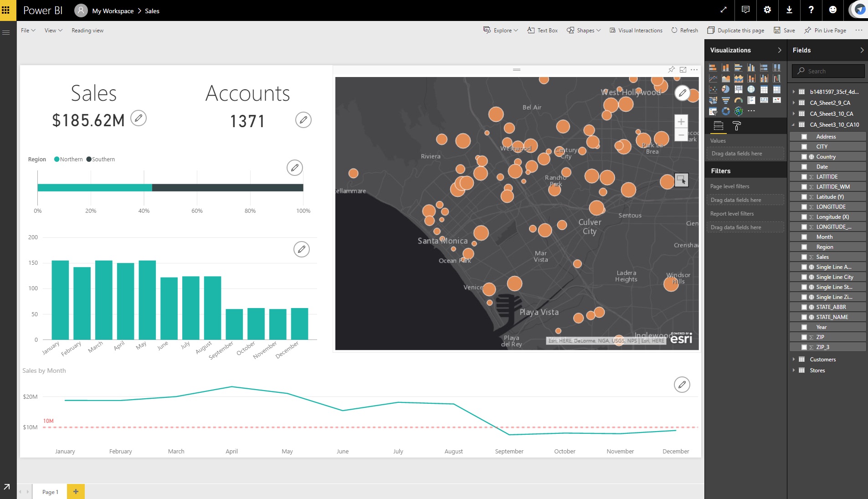Collapse the Visualizations pane

(780, 50)
